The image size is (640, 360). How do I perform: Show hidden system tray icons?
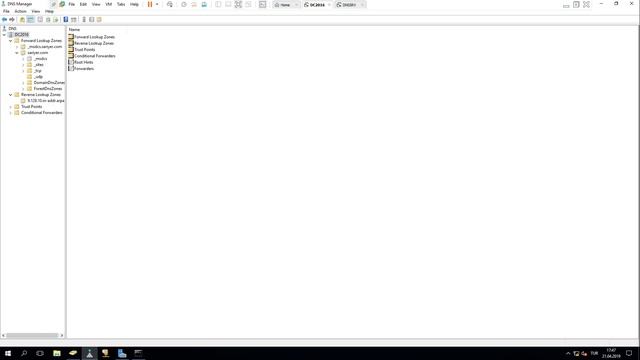point(568,353)
